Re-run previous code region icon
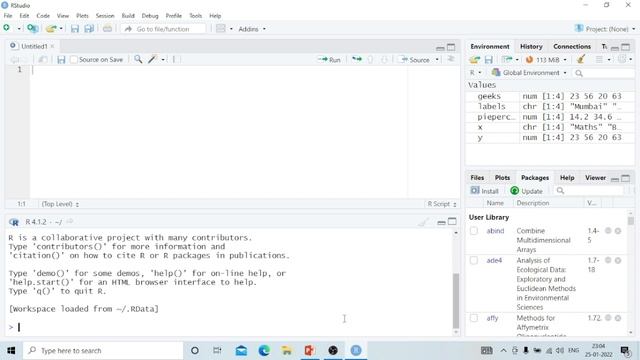Viewport: 640px width, 360px height. (357, 60)
